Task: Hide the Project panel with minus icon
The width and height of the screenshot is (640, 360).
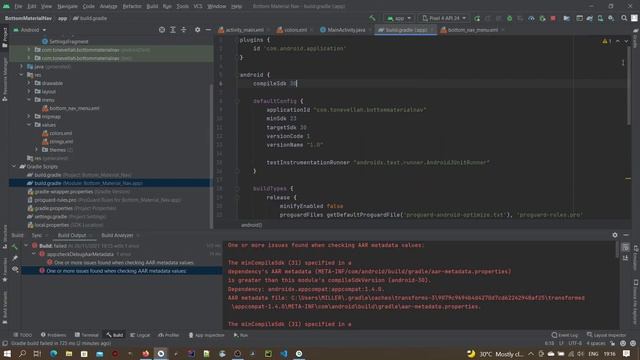Action: point(208,30)
